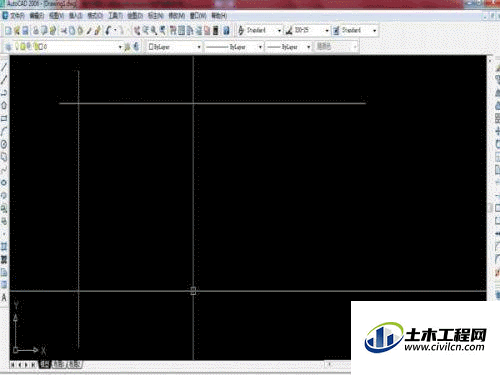This screenshot has width=500, height=375.
Task: Open the 修改(M) menu
Action: tap(176, 16)
